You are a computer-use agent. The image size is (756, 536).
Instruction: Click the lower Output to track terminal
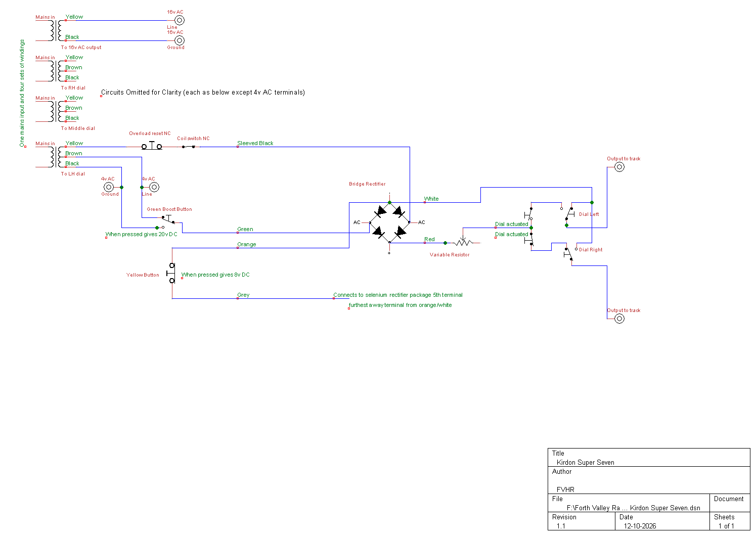(x=619, y=319)
